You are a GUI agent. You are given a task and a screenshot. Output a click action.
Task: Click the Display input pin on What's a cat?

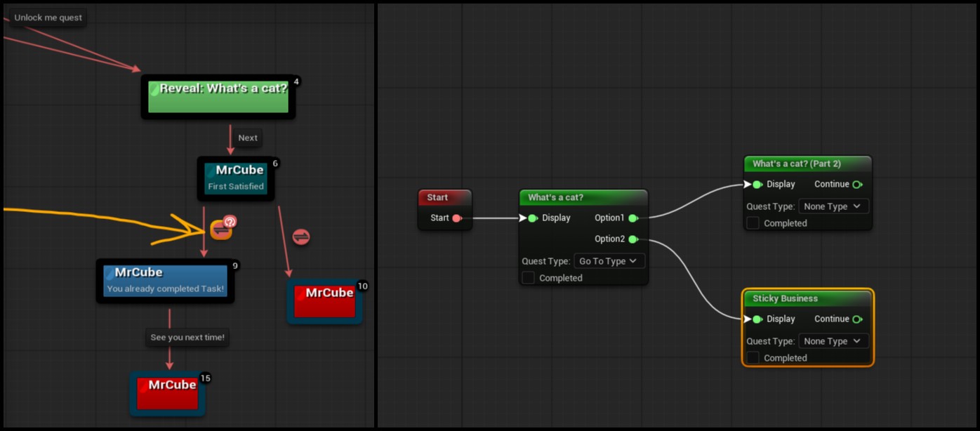532,218
